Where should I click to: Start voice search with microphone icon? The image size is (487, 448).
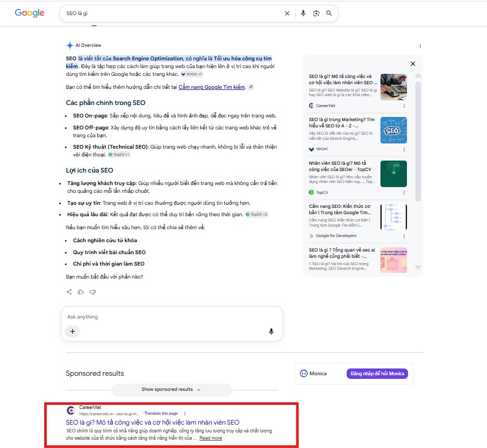click(303, 13)
